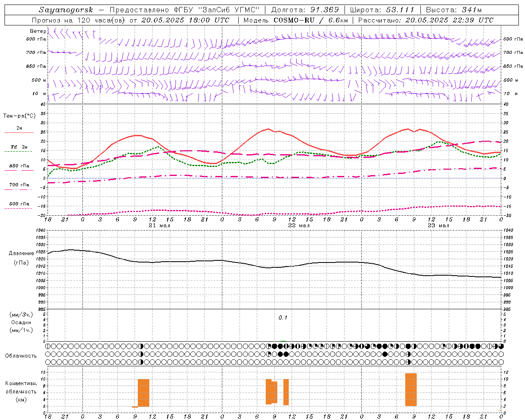Click the 22 мая date label

tap(299, 226)
